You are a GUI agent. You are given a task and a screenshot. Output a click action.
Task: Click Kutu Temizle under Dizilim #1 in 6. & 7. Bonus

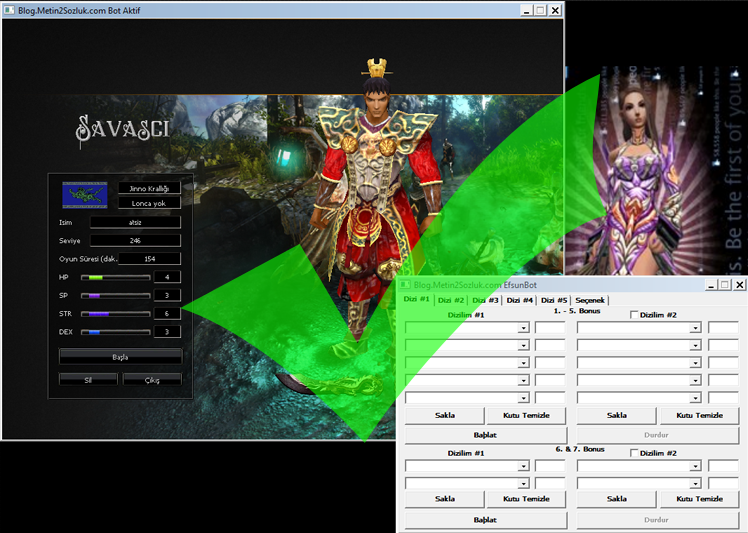[x=526, y=499]
